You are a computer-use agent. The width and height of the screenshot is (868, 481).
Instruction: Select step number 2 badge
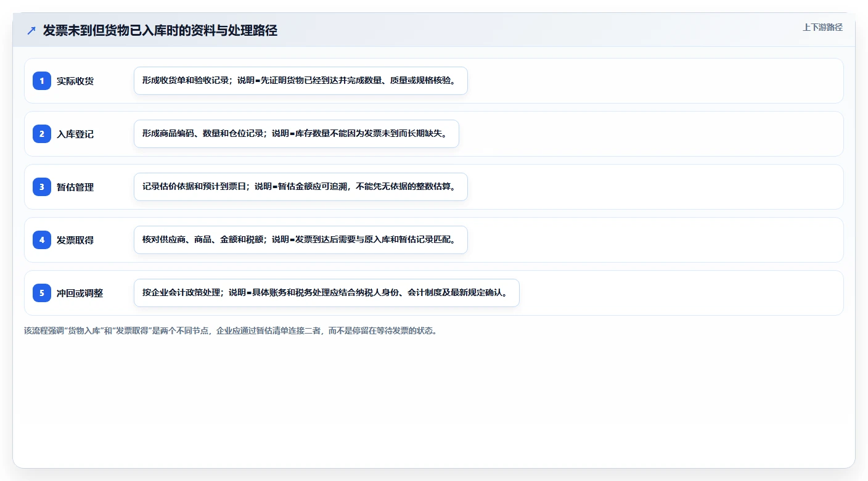pos(42,134)
